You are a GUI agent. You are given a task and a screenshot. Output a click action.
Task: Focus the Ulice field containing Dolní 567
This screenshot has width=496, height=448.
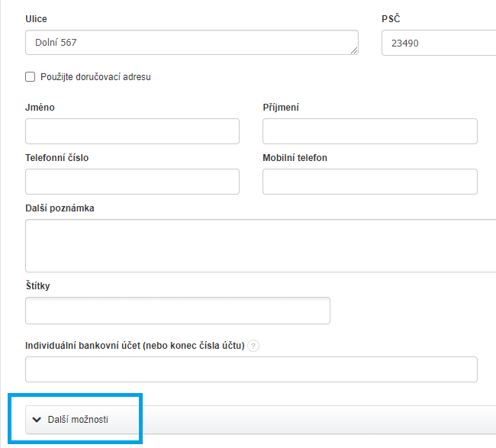click(191, 43)
